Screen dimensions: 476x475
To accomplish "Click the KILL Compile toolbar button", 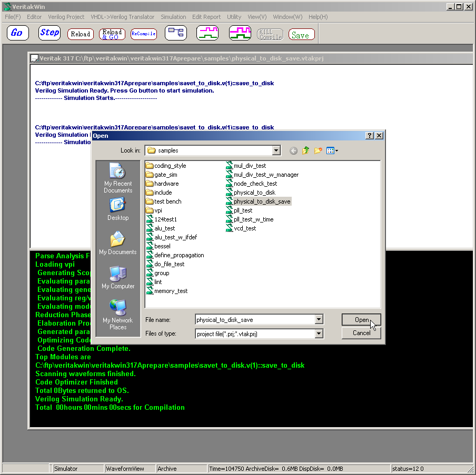I will (x=270, y=34).
